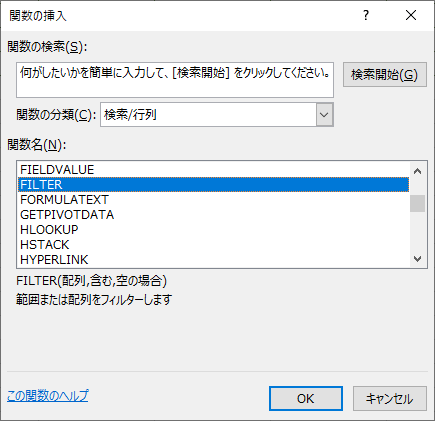Click the 検索開始 button

(x=385, y=75)
